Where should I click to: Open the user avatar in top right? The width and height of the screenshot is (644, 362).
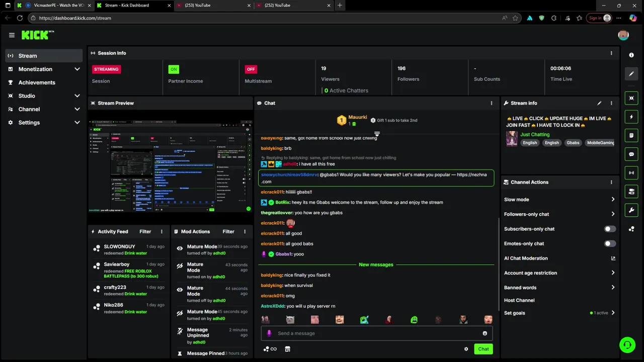click(x=623, y=35)
